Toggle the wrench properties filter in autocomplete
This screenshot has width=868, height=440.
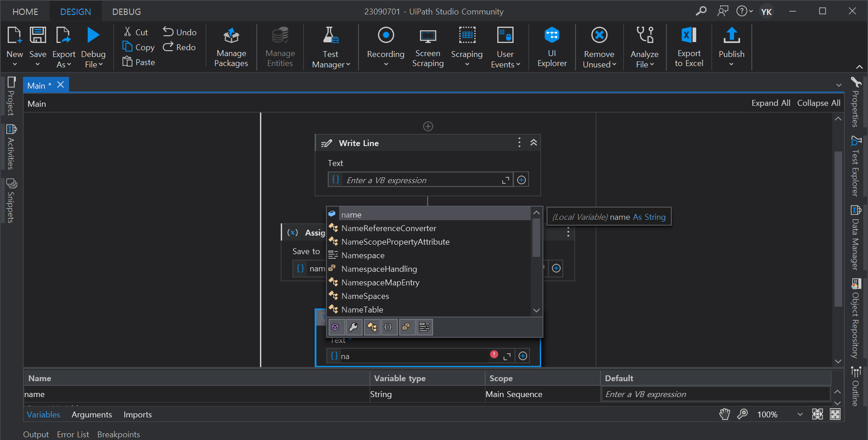coord(354,327)
